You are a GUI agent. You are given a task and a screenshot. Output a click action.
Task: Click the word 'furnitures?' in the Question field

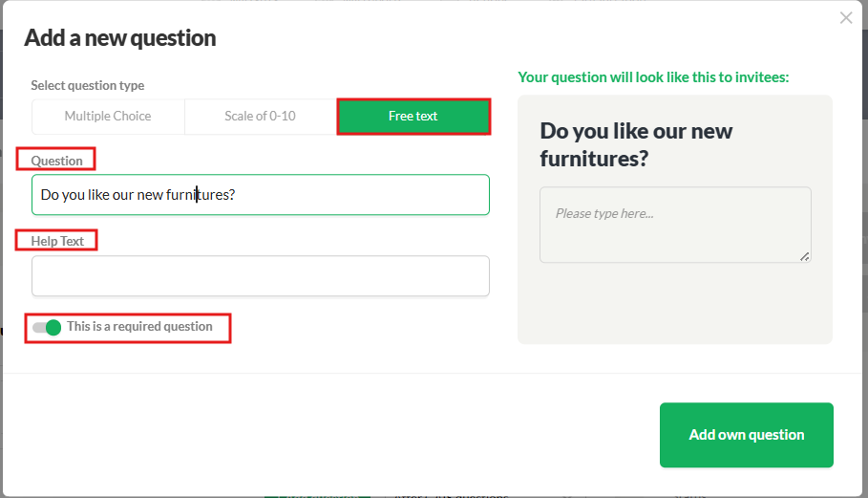pyautogui.click(x=201, y=195)
